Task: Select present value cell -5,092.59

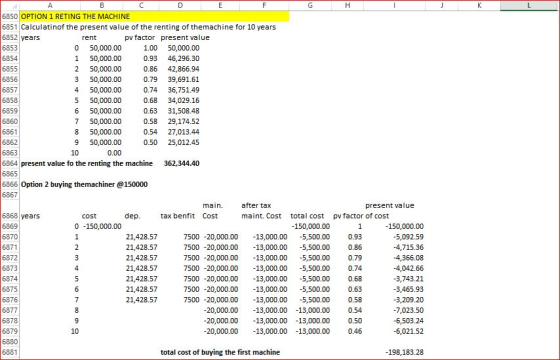Action: 408,237
